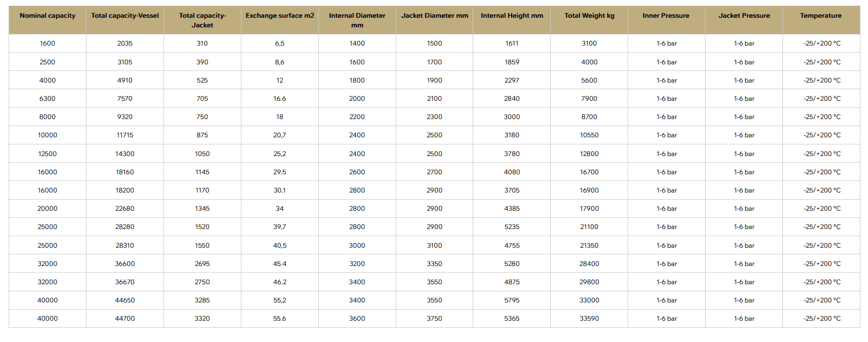Click the Internal Diameter mm header
Image resolution: width=868 pixels, height=342 pixels.
pos(357,20)
